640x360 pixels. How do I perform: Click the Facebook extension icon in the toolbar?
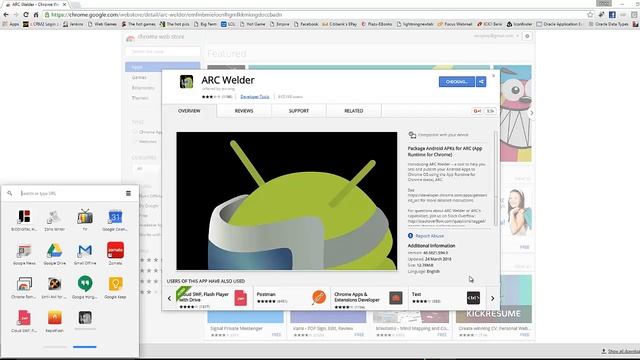612,15
